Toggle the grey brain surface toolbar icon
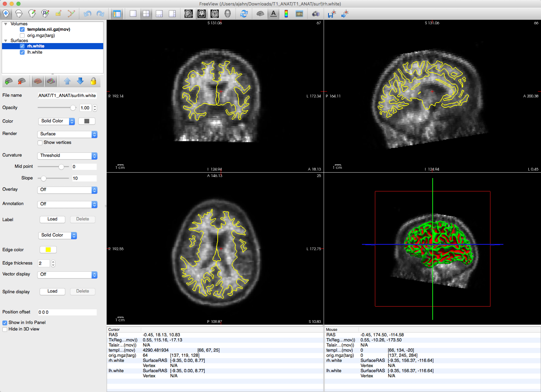Image resolution: width=541 pixels, height=392 pixels. point(260,14)
